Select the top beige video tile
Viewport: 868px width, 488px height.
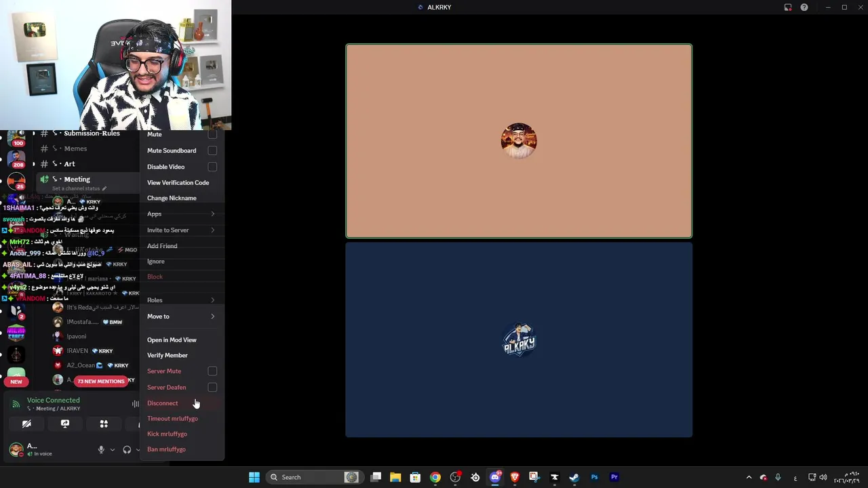click(x=519, y=141)
